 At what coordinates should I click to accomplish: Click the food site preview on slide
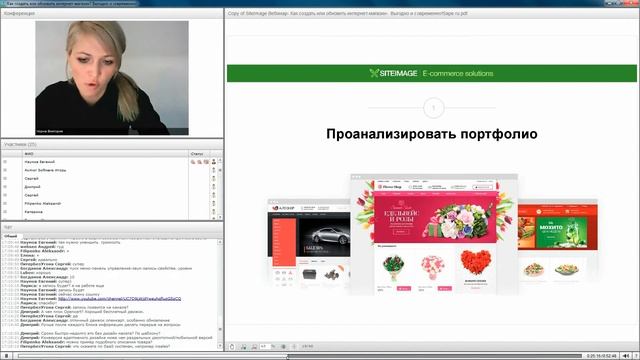558,241
